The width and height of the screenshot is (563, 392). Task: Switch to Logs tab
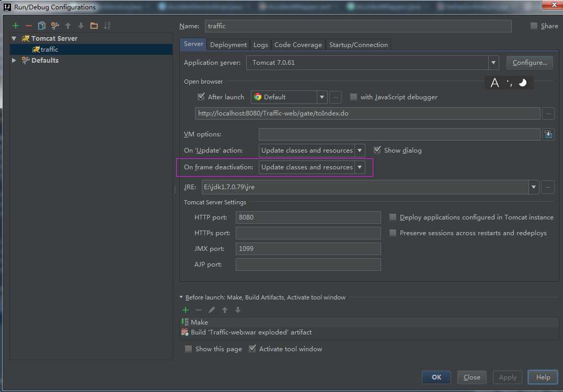(261, 45)
